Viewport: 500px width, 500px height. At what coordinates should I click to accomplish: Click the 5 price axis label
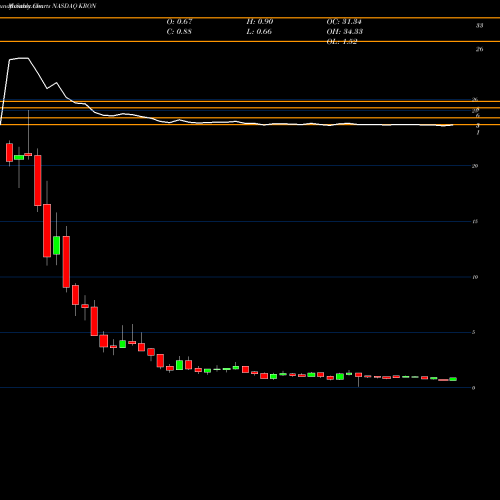pos(474,332)
